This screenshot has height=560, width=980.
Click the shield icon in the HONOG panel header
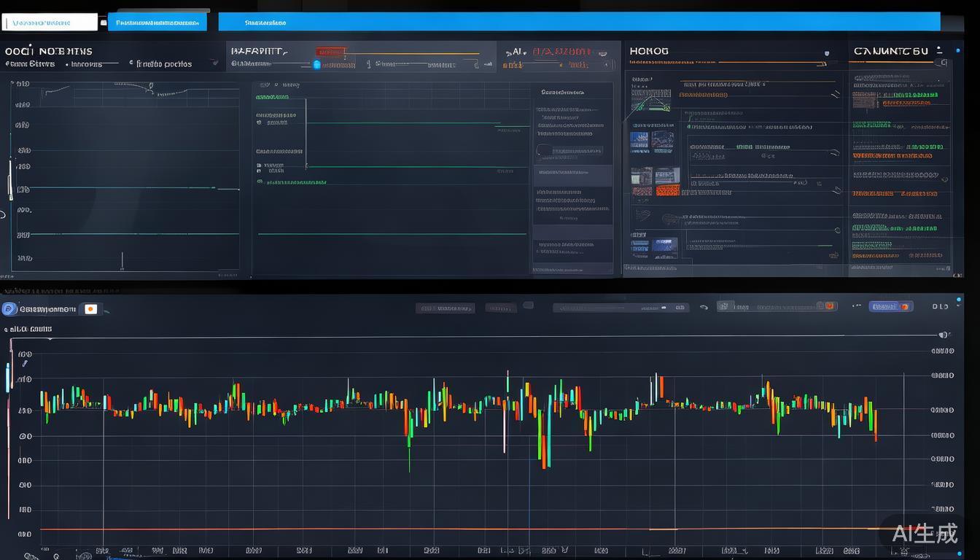click(826, 53)
